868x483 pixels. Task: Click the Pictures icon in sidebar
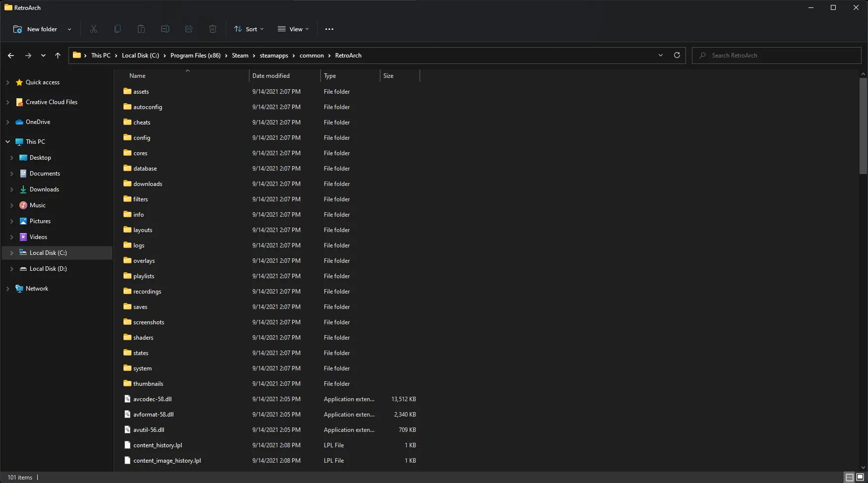(23, 221)
